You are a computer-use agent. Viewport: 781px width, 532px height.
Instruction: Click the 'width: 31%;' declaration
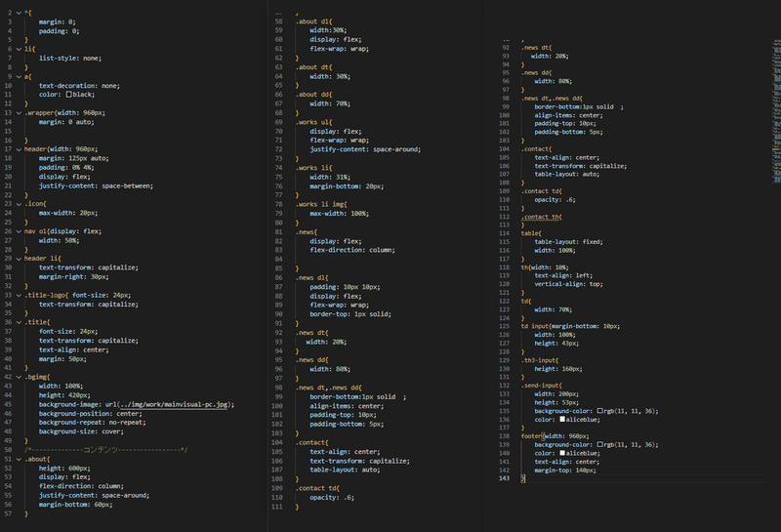pos(330,178)
